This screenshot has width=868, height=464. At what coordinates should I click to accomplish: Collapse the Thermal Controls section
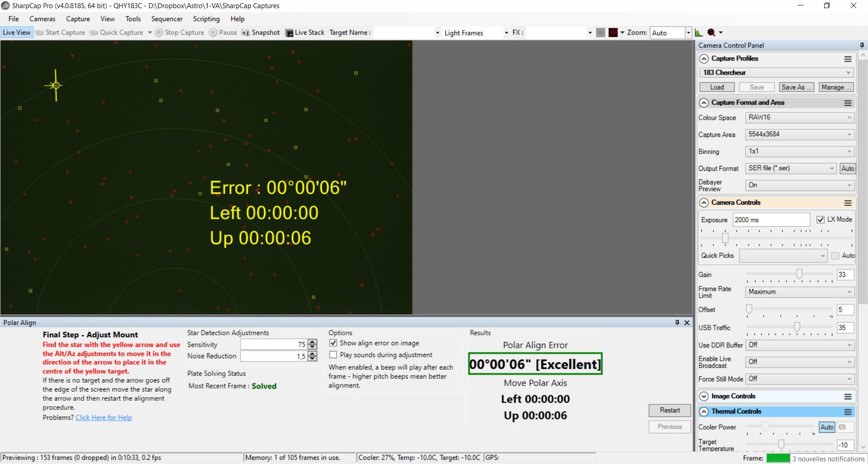[x=704, y=412]
